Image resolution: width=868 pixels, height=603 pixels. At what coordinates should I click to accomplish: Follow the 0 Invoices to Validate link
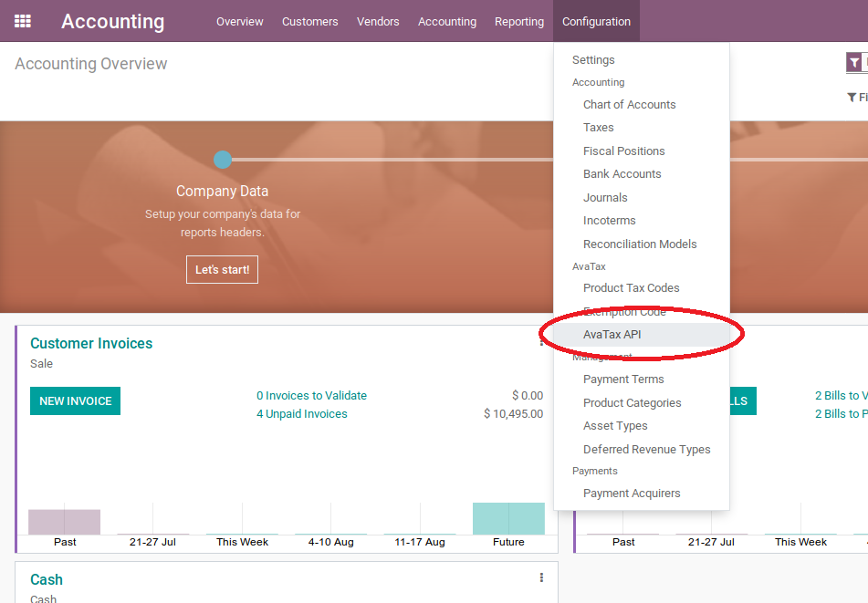311,396
